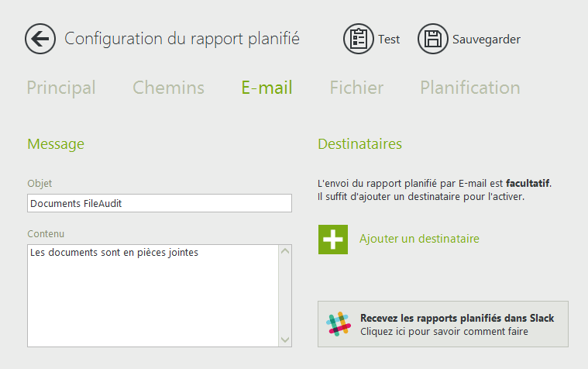The width and height of the screenshot is (588, 369).
Task: Click the Test clipboard icon
Action: coord(359,39)
